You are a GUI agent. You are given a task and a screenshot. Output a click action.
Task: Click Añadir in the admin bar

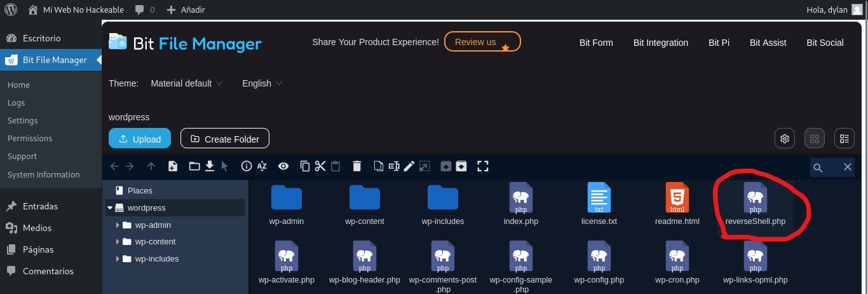click(x=186, y=10)
